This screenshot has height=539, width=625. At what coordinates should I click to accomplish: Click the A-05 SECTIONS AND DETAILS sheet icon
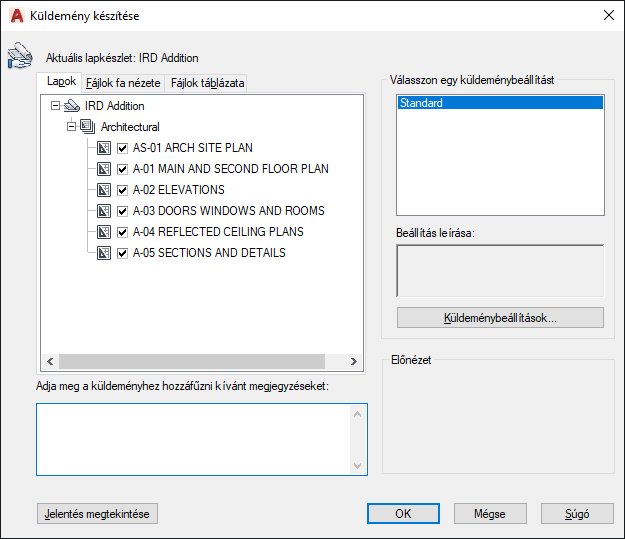[104, 253]
